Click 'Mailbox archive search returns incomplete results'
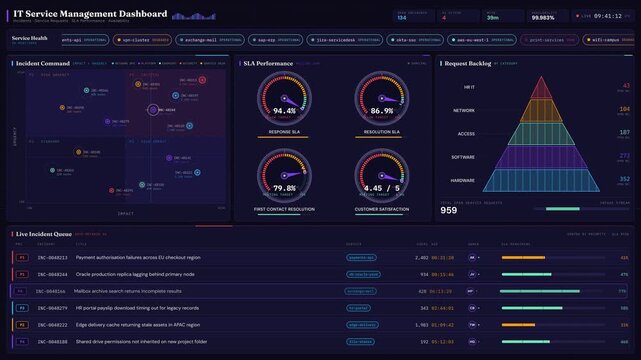Viewport: 641px width, 360px height. (x=128, y=291)
